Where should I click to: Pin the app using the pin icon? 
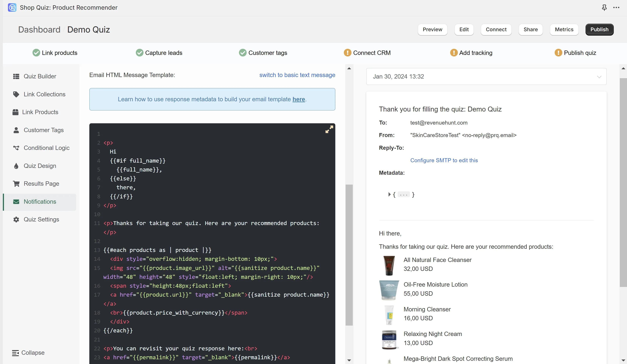(604, 7)
